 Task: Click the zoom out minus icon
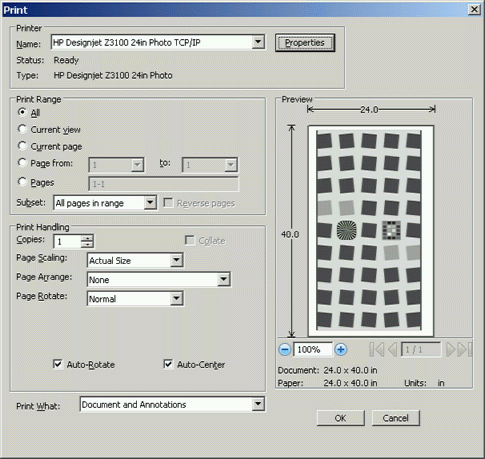pyautogui.click(x=285, y=350)
